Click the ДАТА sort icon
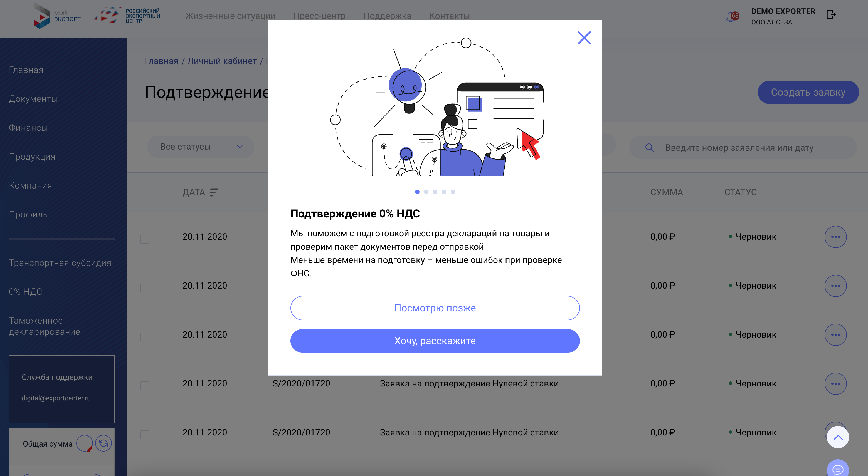The height and width of the screenshot is (476, 868). point(214,192)
